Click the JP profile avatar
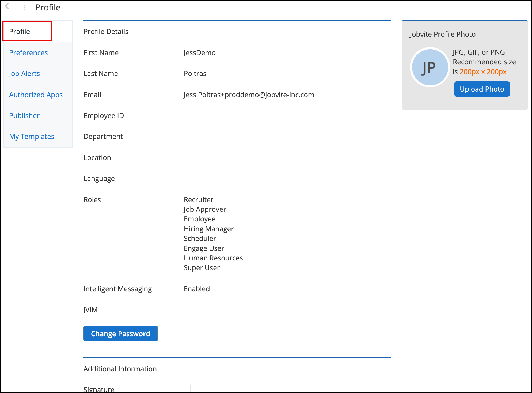The image size is (532, 393). click(x=430, y=67)
